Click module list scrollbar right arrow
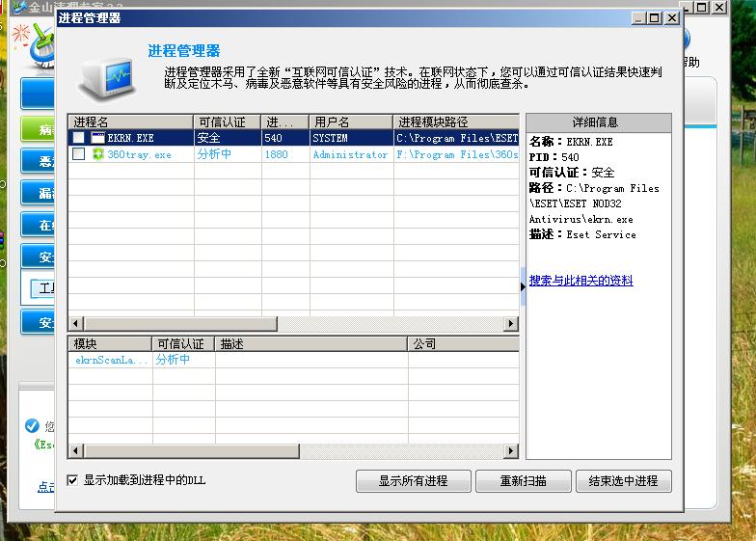The image size is (756, 541). [511, 451]
